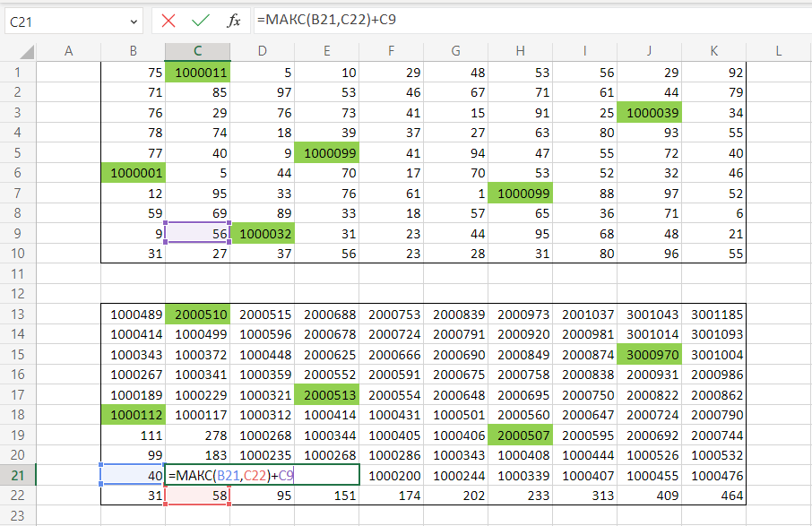Open Insert Function dialog via fx icon

click(x=233, y=21)
